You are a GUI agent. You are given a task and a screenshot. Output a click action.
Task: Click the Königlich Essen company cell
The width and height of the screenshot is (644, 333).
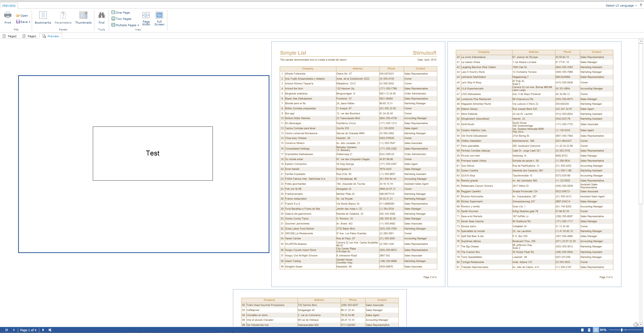tap(310, 267)
